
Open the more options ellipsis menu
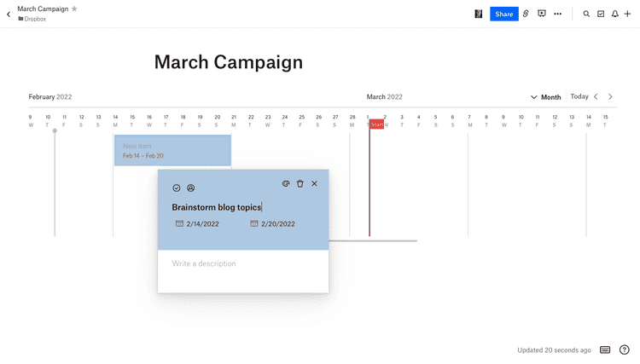coord(558,14)
